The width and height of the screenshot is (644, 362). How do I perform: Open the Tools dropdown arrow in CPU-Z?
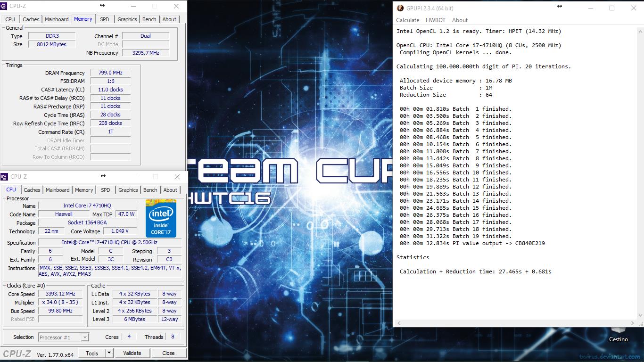pyautogui.click(x=109, y=353)
